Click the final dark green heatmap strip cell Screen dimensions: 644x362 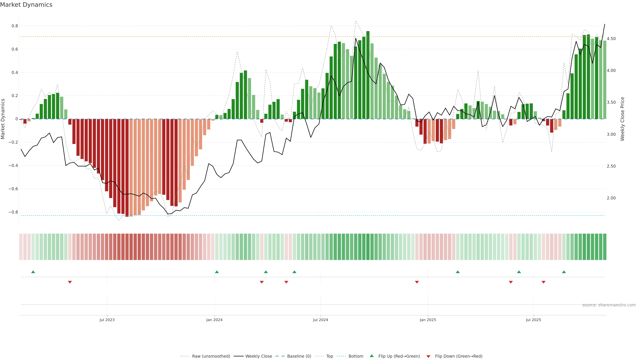click(604, 247)
